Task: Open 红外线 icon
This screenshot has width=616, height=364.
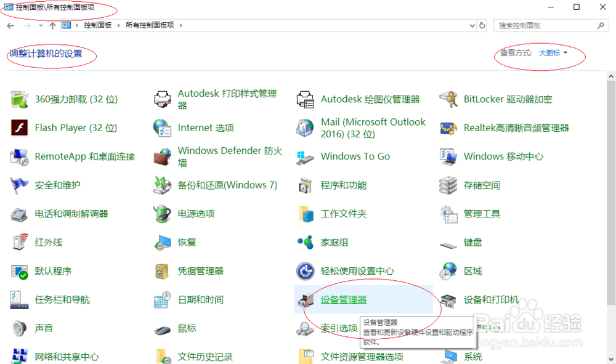Action: [19, 243]
